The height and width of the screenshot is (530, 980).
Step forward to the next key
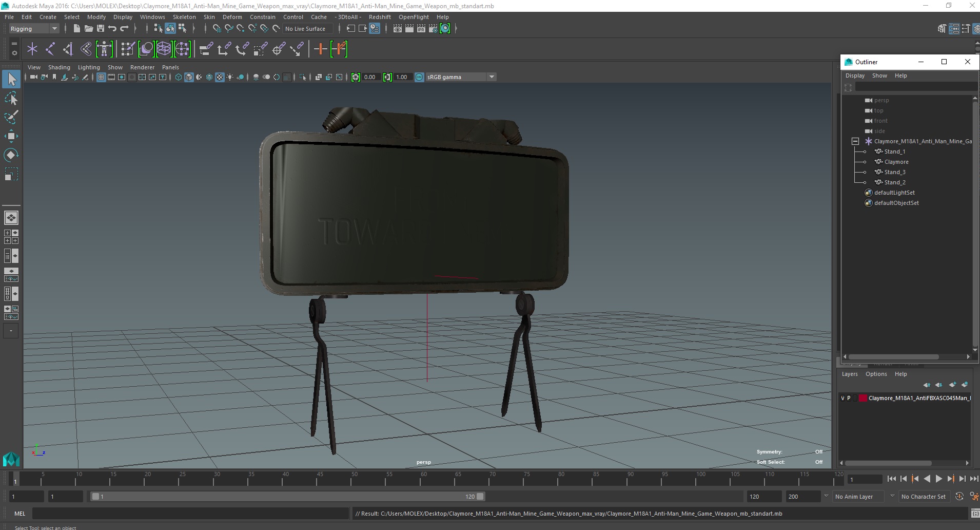951,479
